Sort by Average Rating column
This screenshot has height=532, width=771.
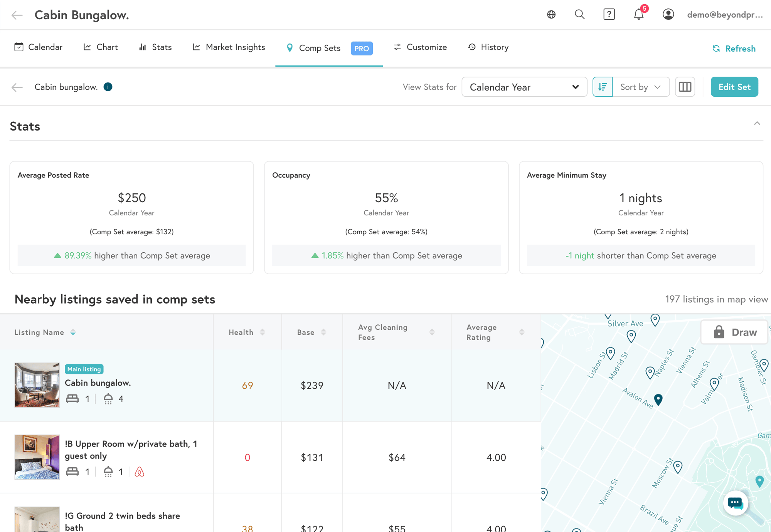tap(522, 332)
